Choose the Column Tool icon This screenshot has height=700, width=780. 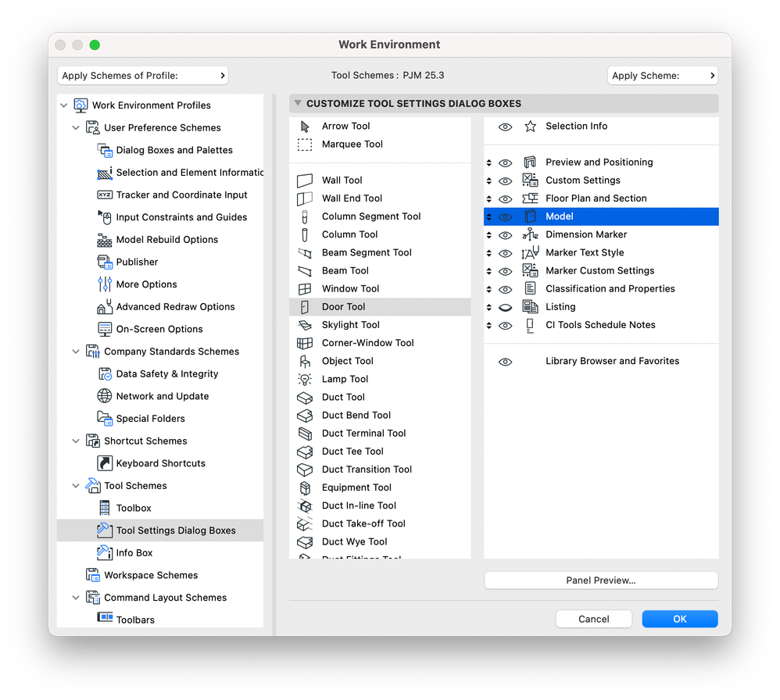click(x=305, y=234)
